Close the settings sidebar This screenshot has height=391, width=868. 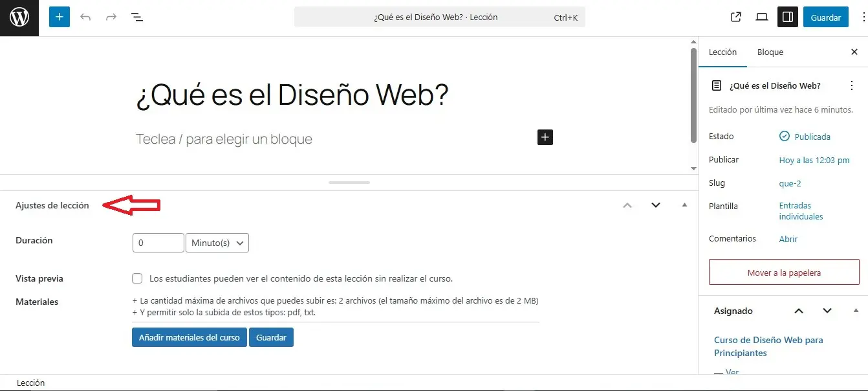point(854,52)
